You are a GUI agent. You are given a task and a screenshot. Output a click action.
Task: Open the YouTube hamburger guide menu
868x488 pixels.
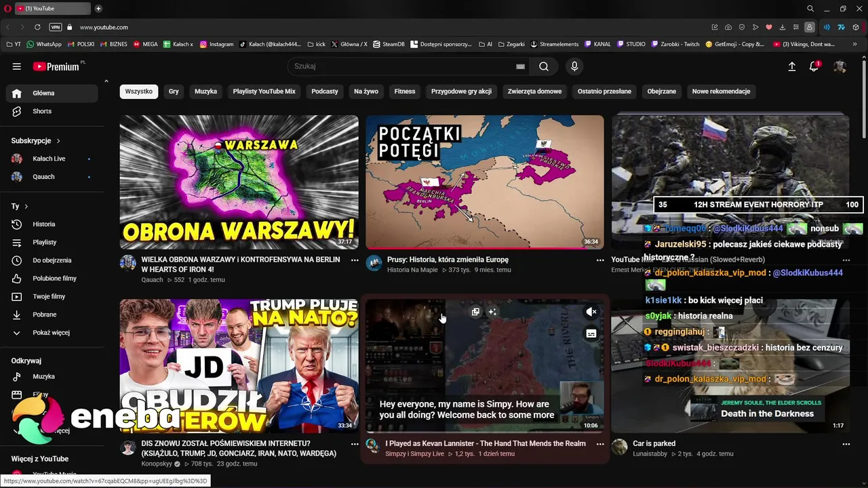tap(16, 66)
